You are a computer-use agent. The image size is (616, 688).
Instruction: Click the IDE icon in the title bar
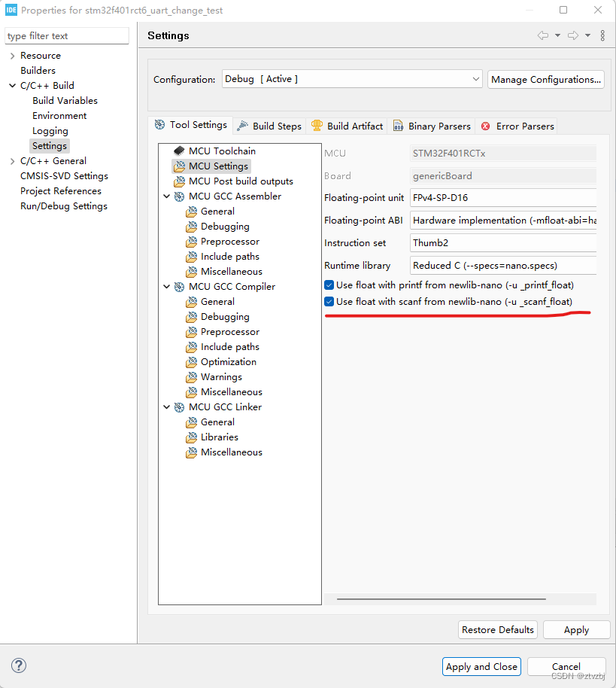coord(10,10)
